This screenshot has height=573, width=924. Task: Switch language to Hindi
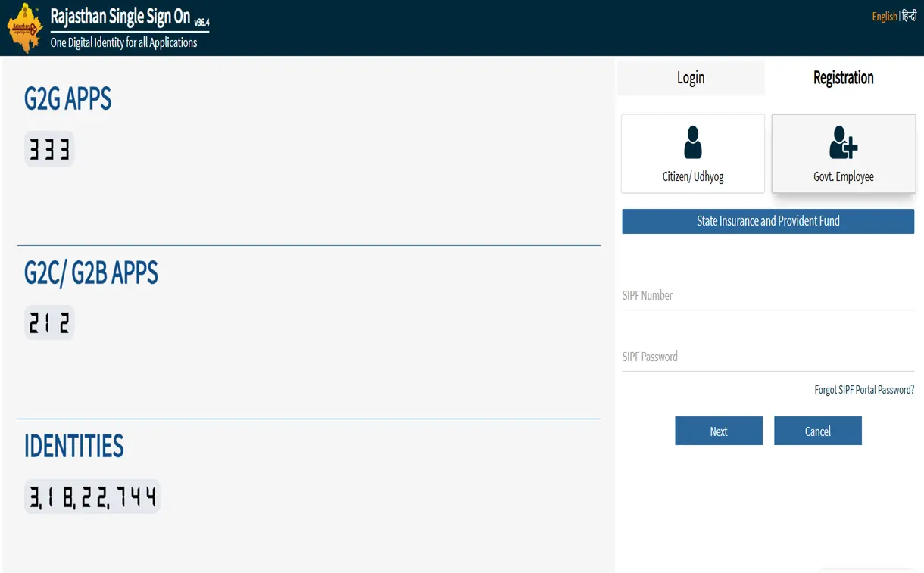coord(909,17)
